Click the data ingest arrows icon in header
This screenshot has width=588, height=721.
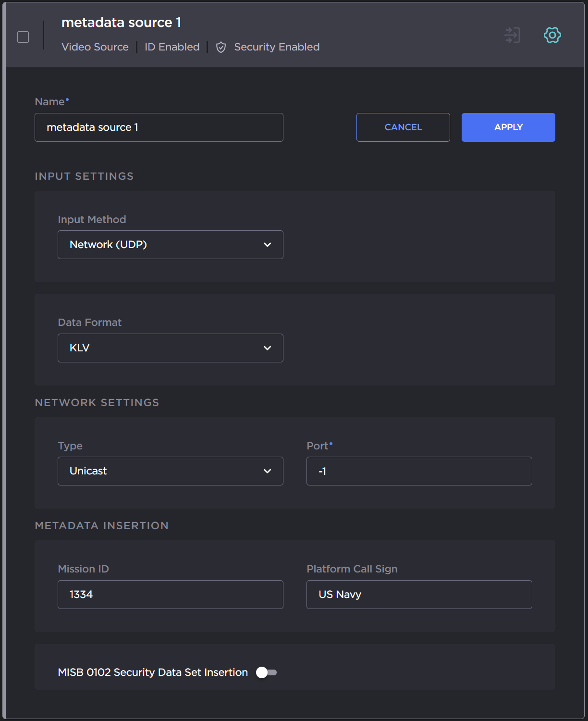coord(512,35)
